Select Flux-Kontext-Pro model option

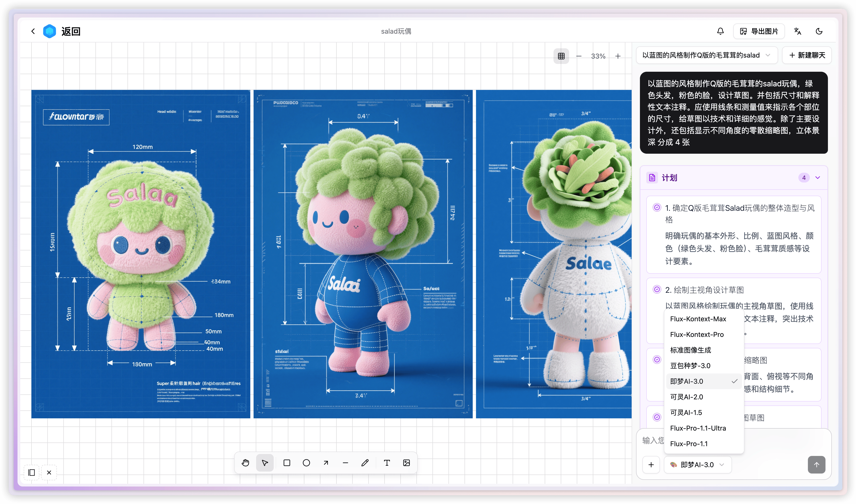(703, 334)
